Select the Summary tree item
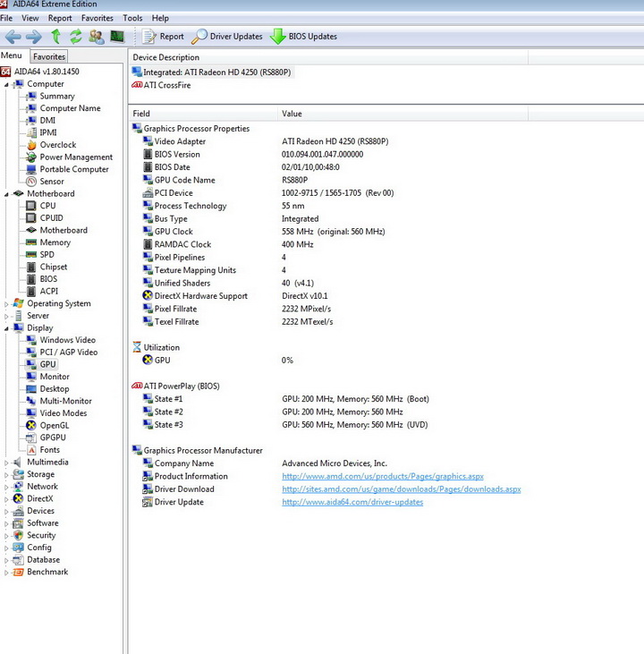Image resolution: width=644 pixels, height=654 pixels. (x=57, y=96)
